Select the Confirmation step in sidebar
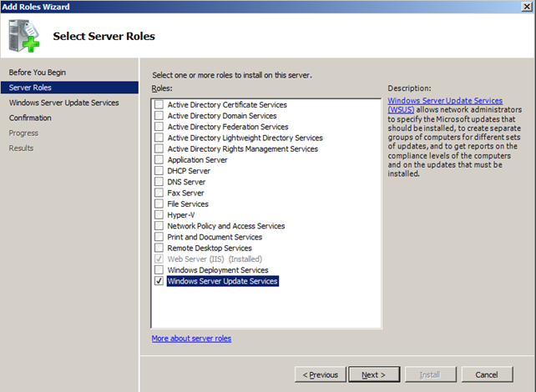536x392 pixels. point(30,118)
